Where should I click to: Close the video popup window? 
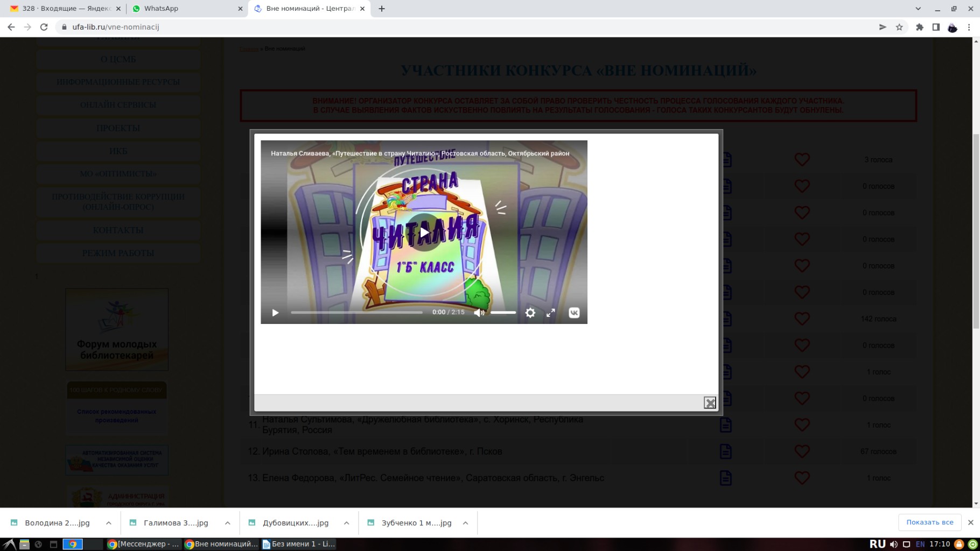click(x=710, y=402)
